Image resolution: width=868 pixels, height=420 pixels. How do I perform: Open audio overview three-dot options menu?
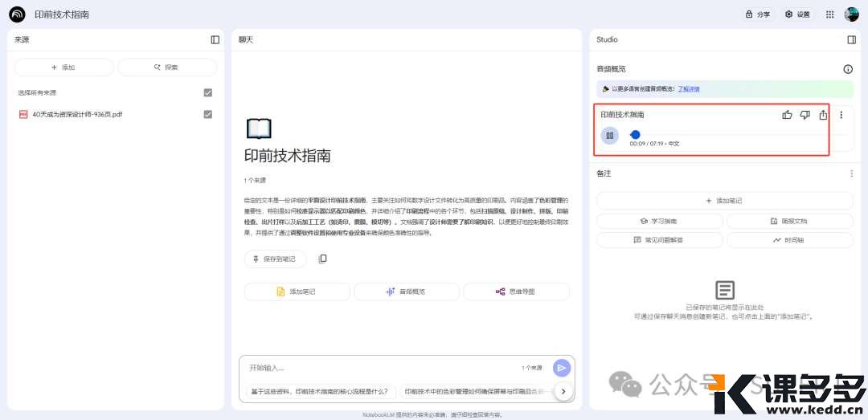841,115
